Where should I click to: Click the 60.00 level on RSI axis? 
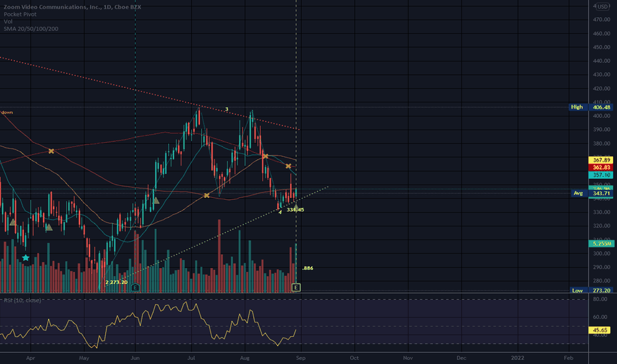pyautogui.click(x=600, y=317)
